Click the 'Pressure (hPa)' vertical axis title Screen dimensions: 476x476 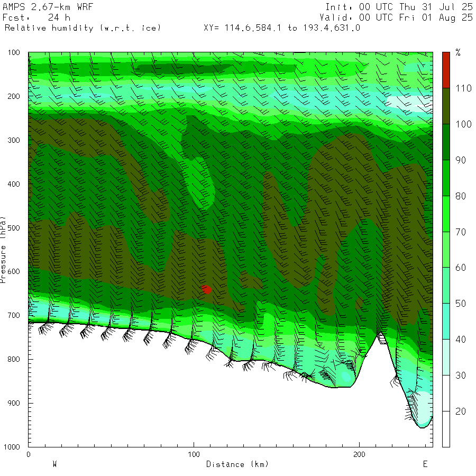[3, 250]
